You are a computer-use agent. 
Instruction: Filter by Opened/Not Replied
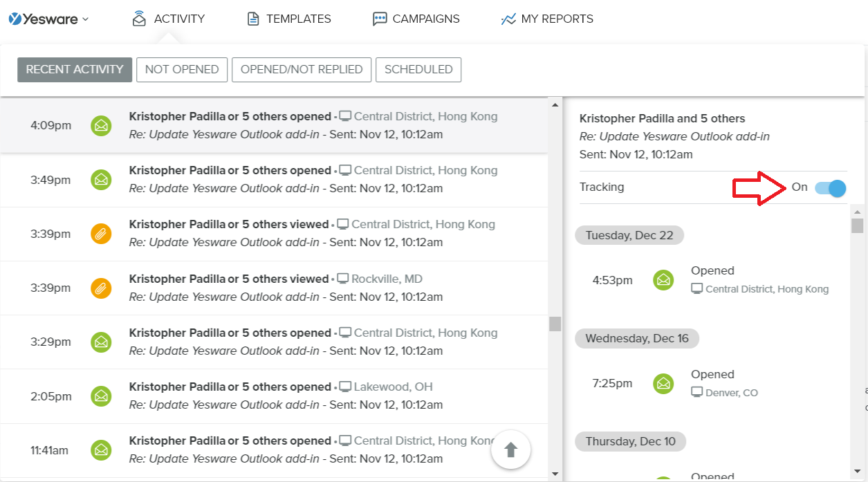[302, 69]
